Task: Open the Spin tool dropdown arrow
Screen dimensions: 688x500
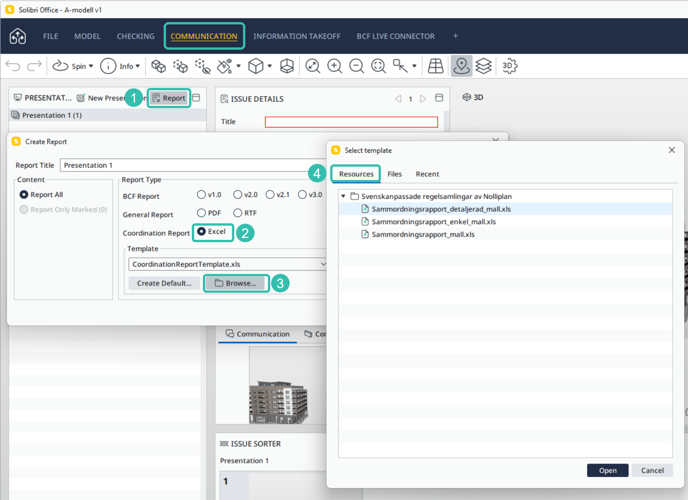Action: coord(91,66)
